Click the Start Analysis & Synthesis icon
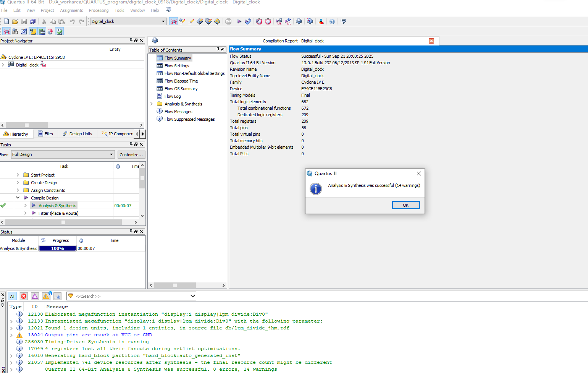This screenshot has width=588, height=373. 248,21
